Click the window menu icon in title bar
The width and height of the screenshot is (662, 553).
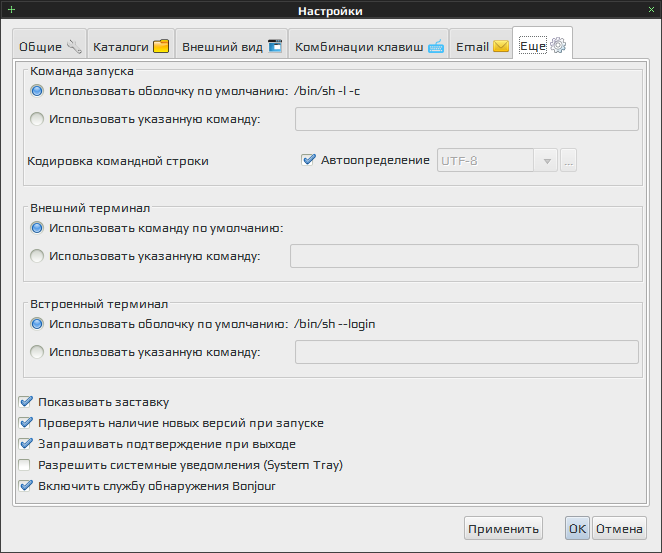point(11,10)
